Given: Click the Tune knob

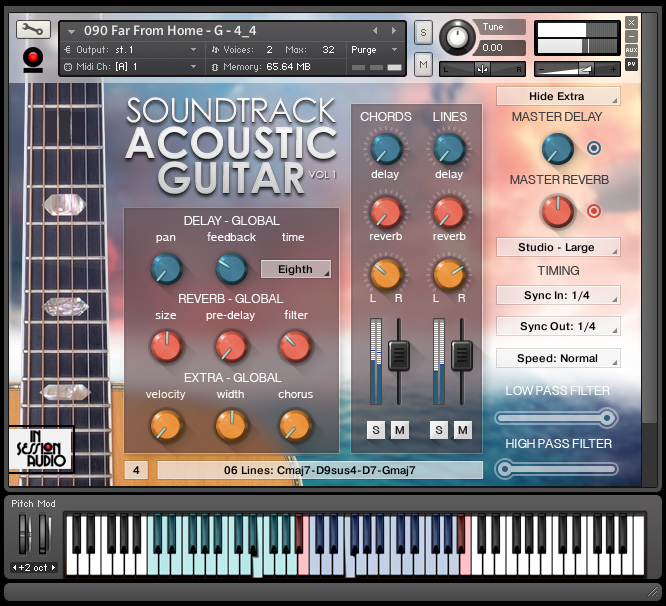Looking at the screenshot, I should pos(457,37).
